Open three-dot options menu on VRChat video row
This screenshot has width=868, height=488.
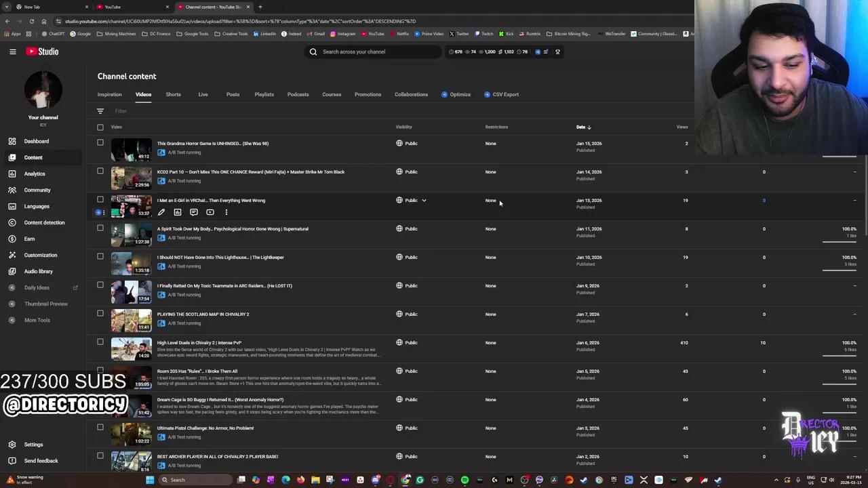tap(226, 212)
